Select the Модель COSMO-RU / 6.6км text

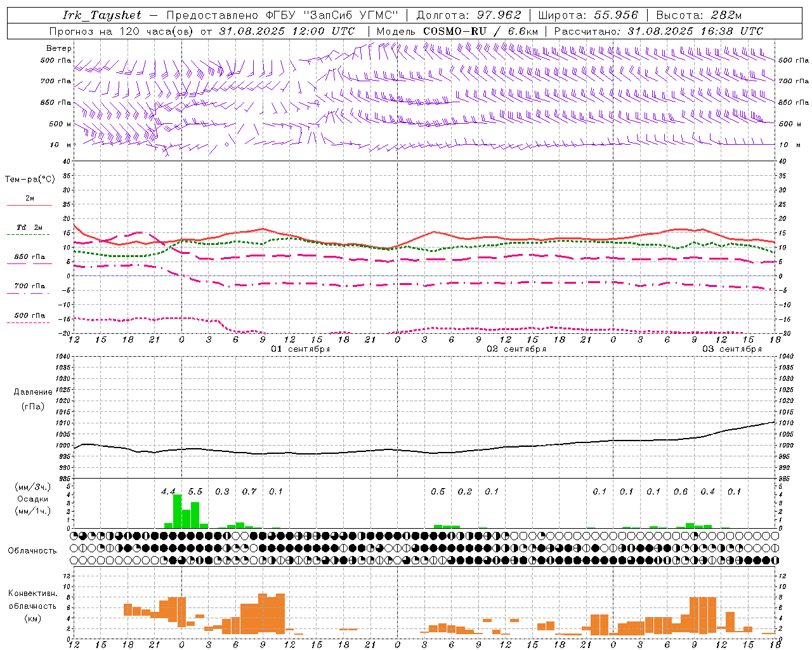pyautogui.click(x=457, y=31)
